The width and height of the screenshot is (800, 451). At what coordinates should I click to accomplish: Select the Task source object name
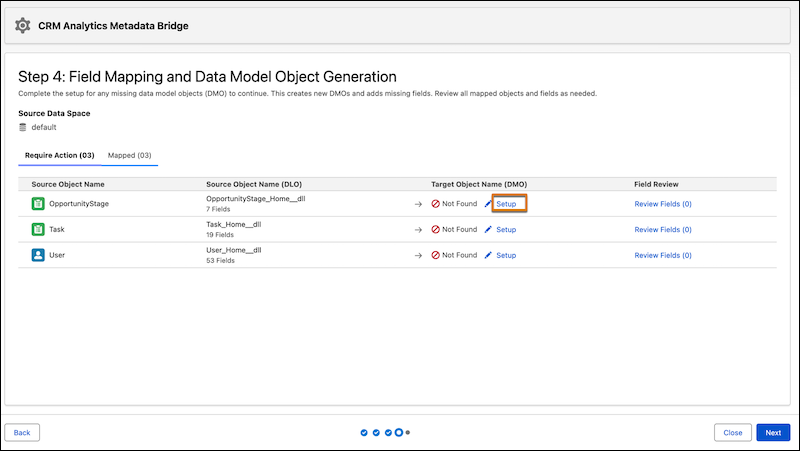(57, 229)
